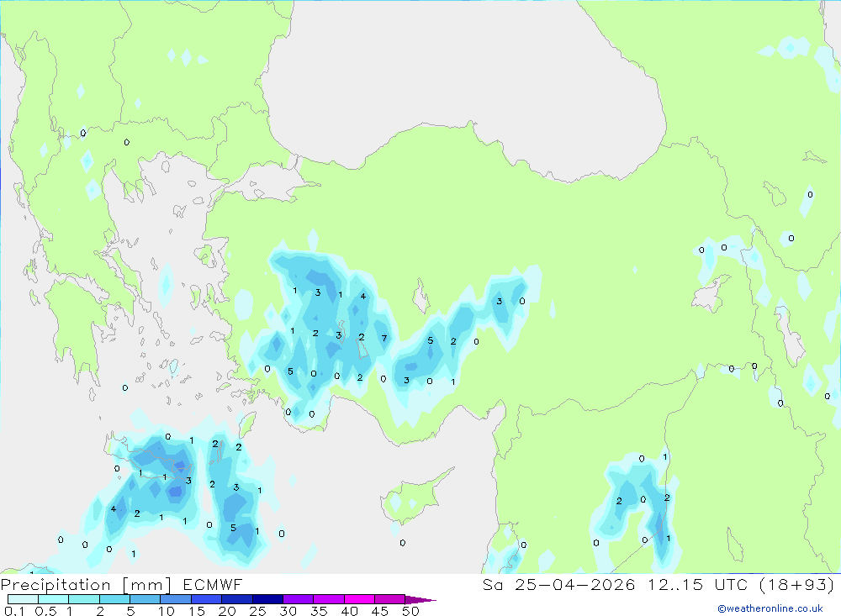Open the weatheronline.co.uk copyright link
The image size is (841, 616).
point(770,608)
